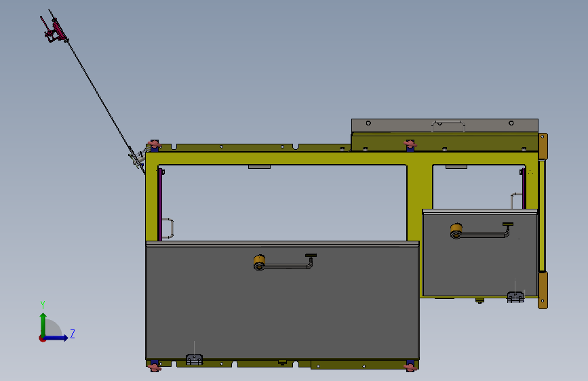Click the blue Z axis arrow of the triad

coord(56,338)
